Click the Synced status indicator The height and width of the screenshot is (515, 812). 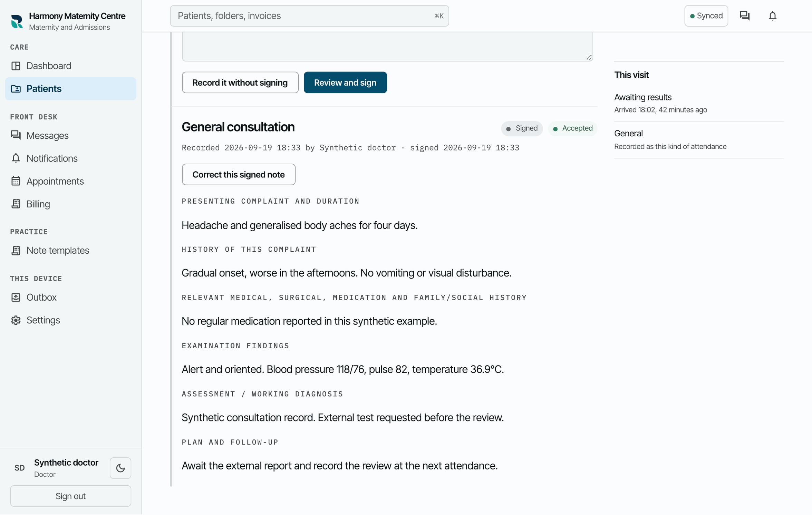coord(706,16)
